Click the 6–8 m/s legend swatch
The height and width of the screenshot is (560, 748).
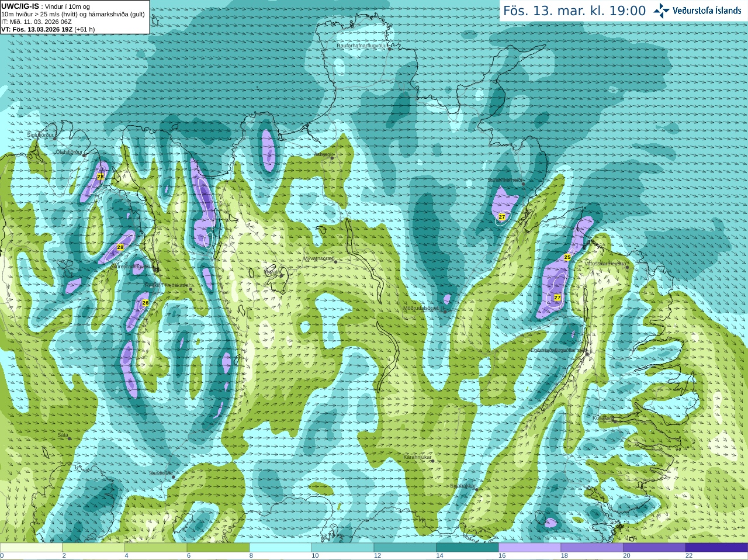[x=218, y=547]
